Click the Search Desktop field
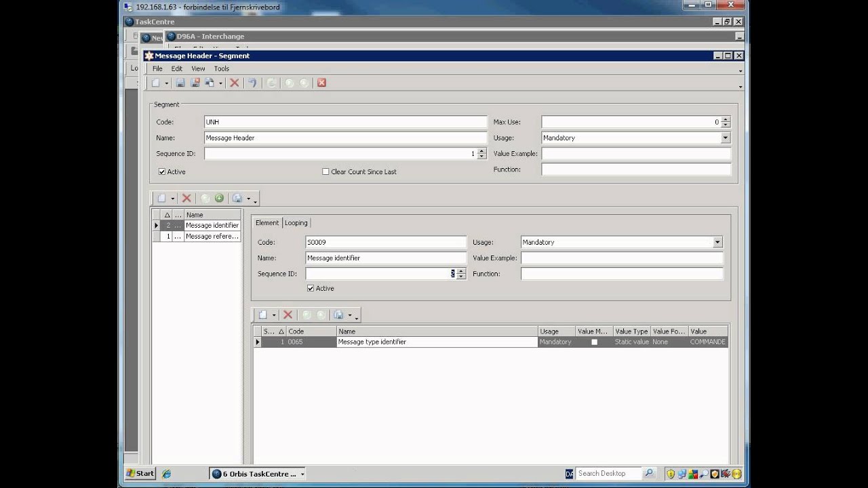Screen dimensions: 868x488 coord(608,474)
